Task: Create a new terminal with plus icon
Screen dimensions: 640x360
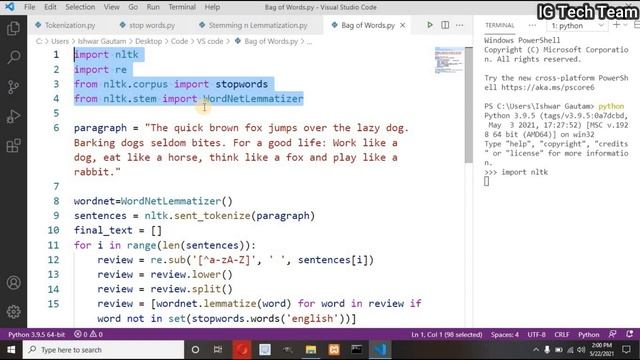Action: point(616,25)
